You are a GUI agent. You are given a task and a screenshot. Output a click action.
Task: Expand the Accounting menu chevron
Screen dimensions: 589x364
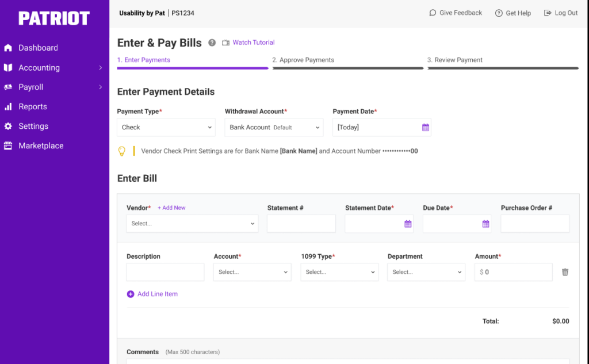pyautogui.click(x=100, y=68)
